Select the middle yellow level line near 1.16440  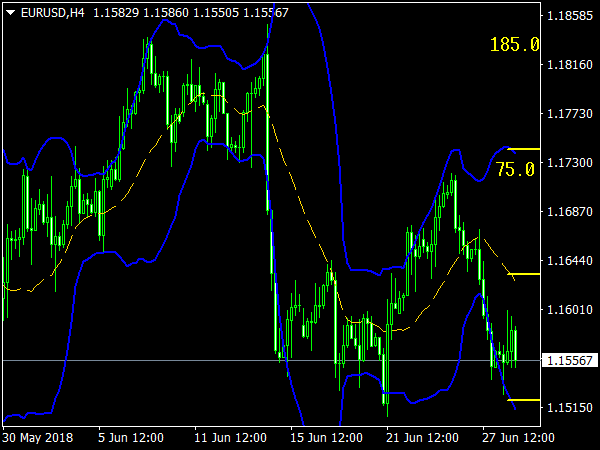click(524, 274)
